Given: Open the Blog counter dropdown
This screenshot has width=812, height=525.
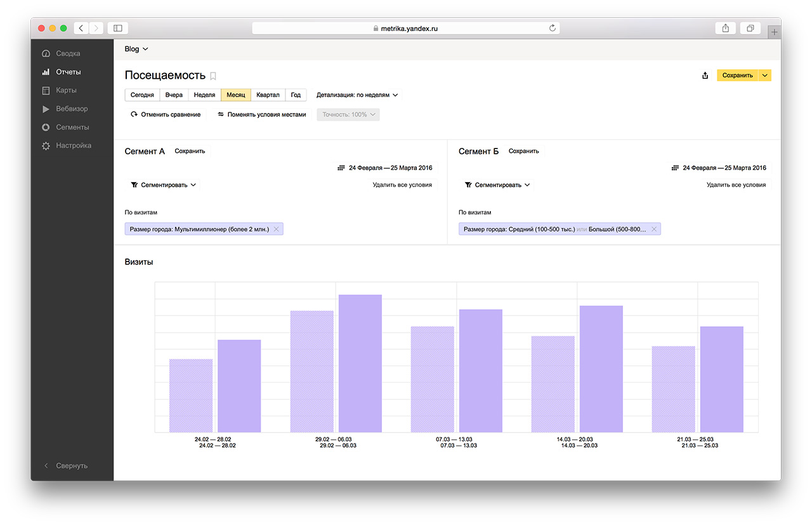Looking at the screenshot, I should click(x=136, y=49).
